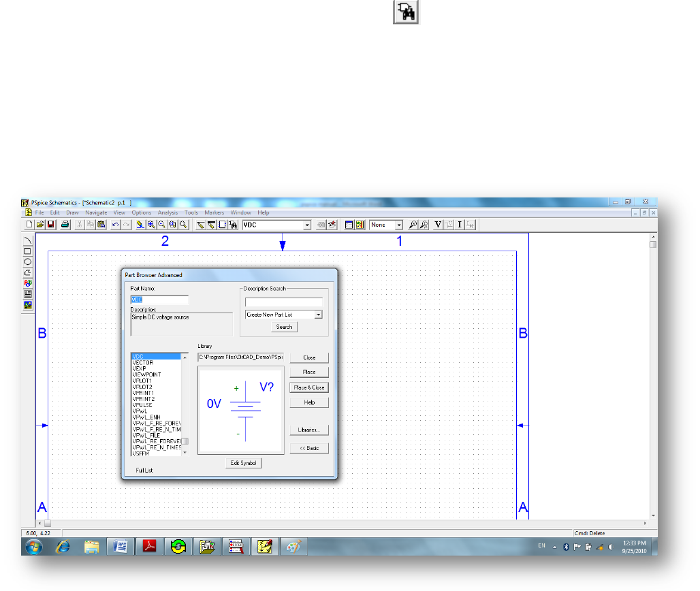Click the New file toolbar icon
The height and width of the screenshot is (591, 700).
coord(29,225)
